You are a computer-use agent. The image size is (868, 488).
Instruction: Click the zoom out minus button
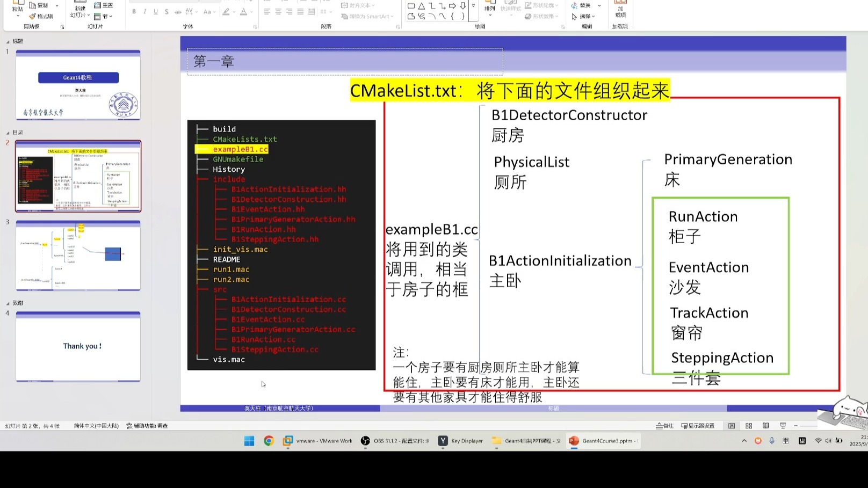796,426
